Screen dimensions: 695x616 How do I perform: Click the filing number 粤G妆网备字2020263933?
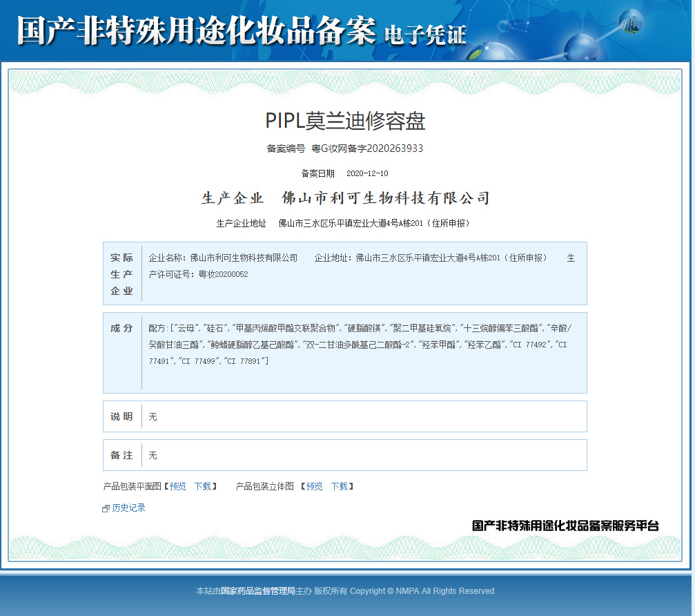[367, 148]
